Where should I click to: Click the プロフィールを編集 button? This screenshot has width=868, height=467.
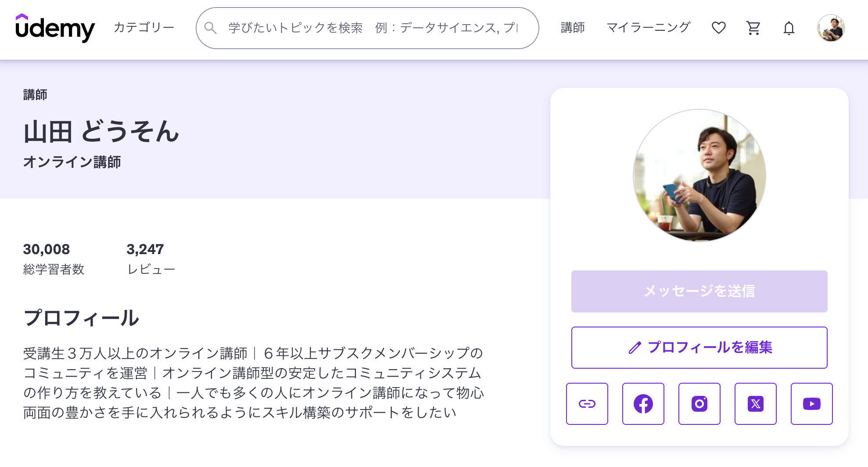pos(699,348)
